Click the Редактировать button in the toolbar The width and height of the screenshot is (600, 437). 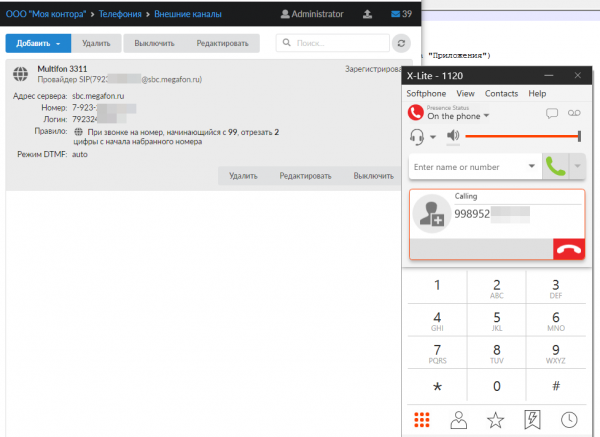(221, 44)
